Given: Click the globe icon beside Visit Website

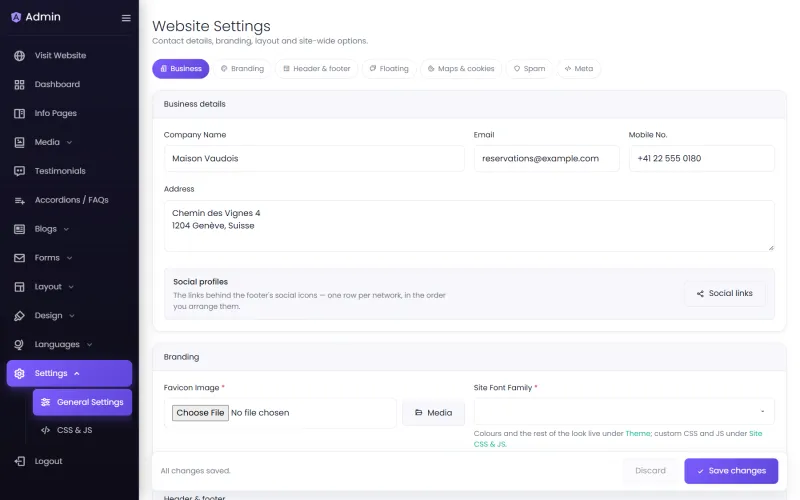Looking at the screenshot, I should tap(19, 56).
